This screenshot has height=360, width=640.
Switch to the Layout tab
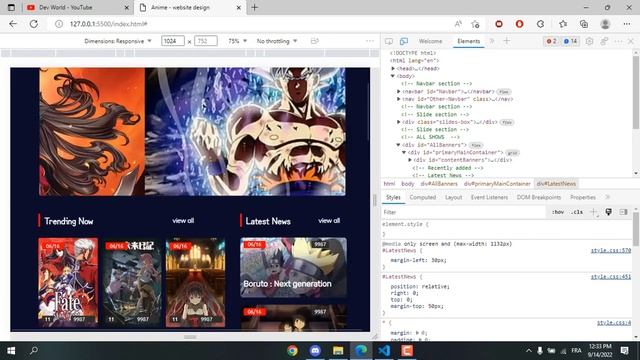tap(453, 198)
